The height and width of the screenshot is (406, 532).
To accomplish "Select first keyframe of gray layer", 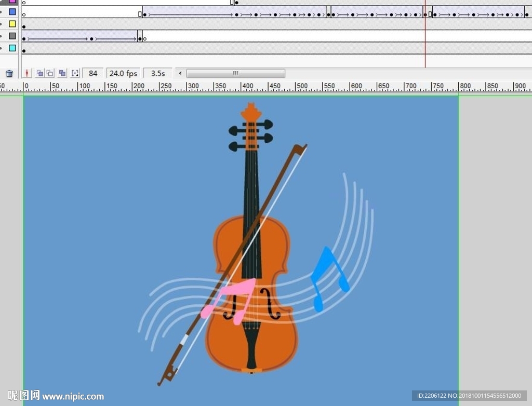I will coord(24,39).
